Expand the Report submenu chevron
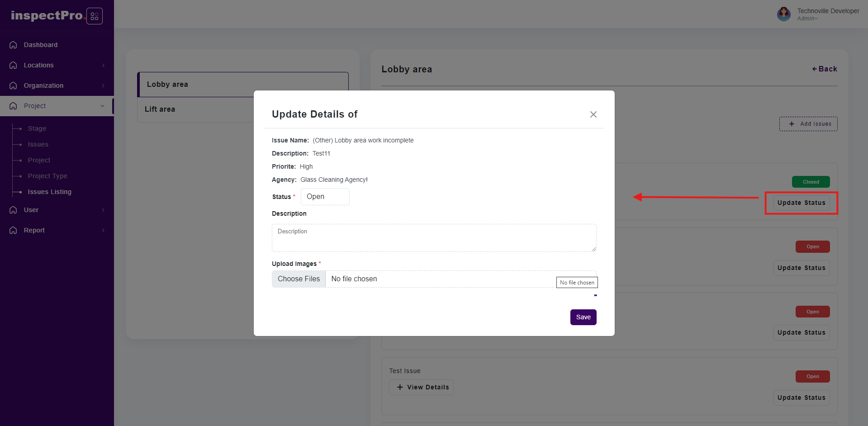868x426 pixels. pos(103,231)
